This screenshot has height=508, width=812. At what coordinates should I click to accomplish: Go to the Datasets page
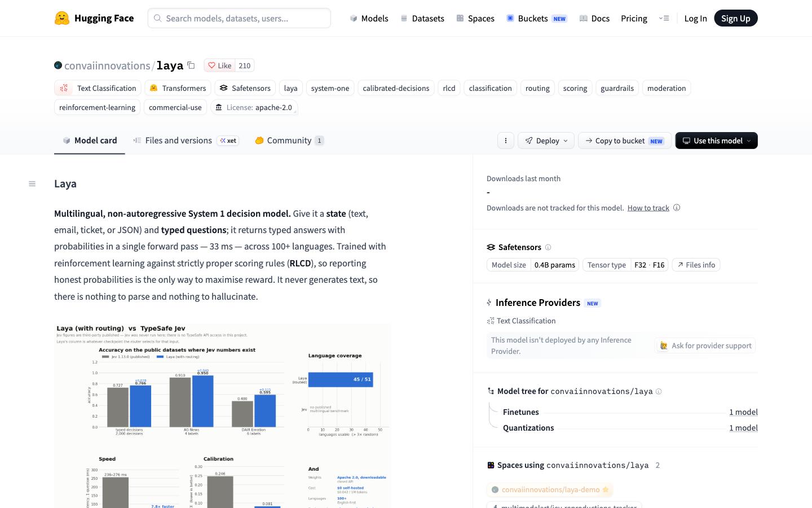click(422, 18)
